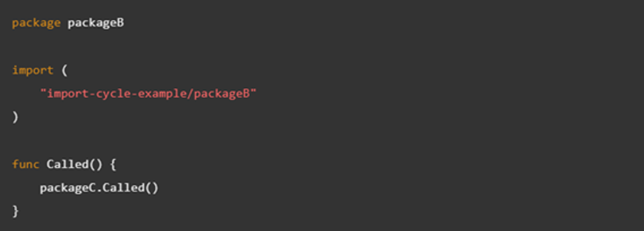Click closing parenthesis of the import block

click(x=15, y=117)
